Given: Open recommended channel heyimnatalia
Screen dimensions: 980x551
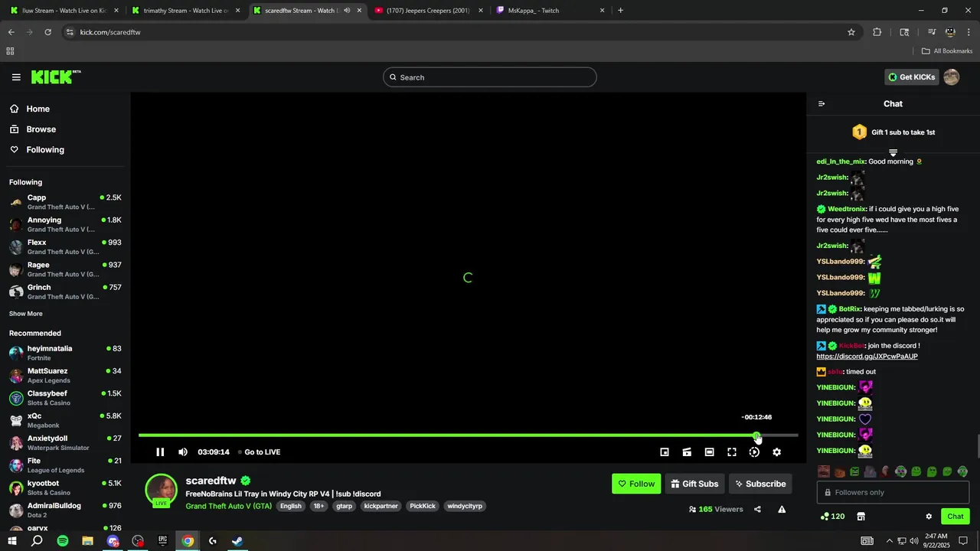Looking at the screenshot, I should (x=65, y=353).
